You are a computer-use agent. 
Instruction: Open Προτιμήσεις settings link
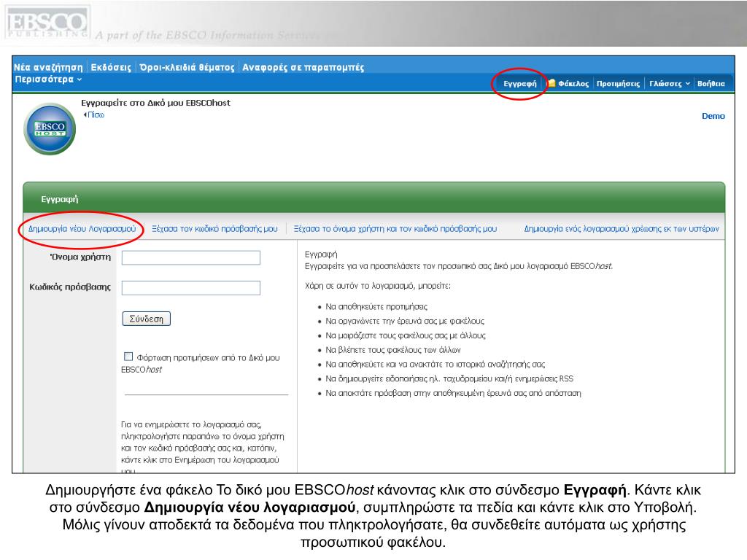(618, 83)
